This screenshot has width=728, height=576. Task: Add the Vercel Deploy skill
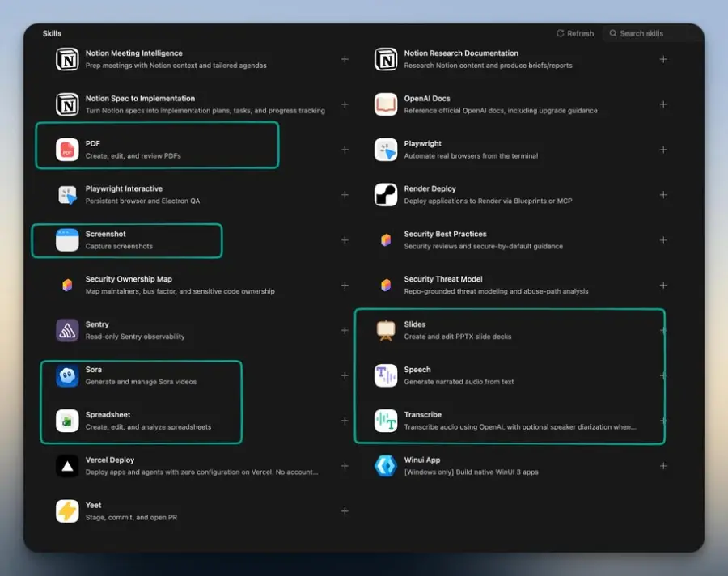coord(345,466)
